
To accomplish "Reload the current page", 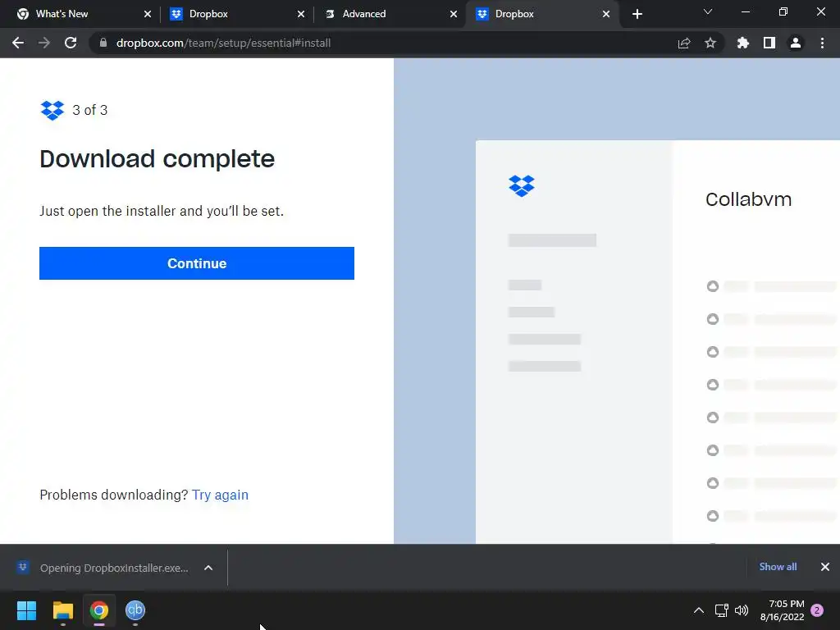I will [71, 43].
